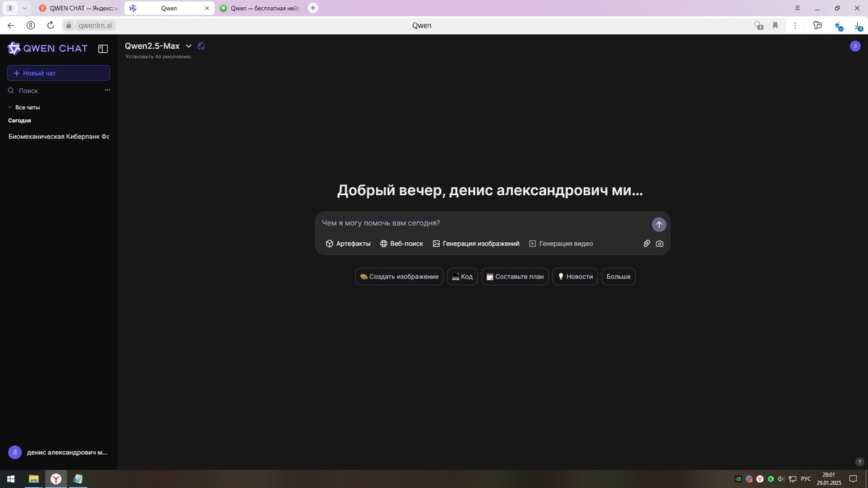Viewport: 868px width, 488px height.
Task: Collapse the 'Все чаты' section
Action: click(x=24, y=107)
